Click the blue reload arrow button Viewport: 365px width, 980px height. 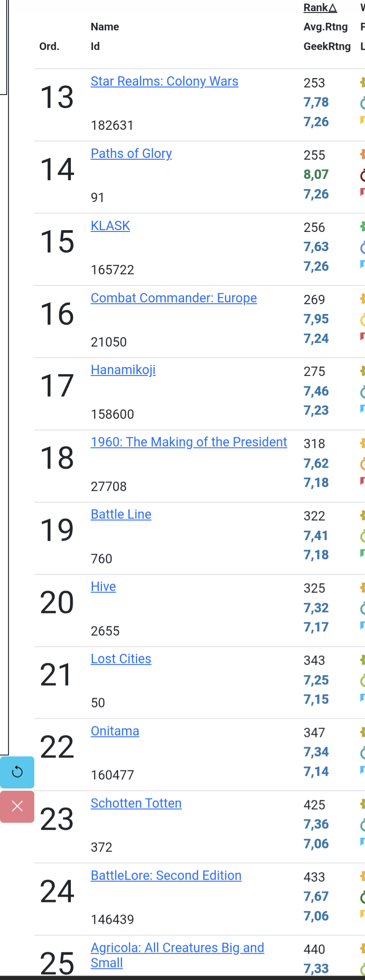click(17, 772)
